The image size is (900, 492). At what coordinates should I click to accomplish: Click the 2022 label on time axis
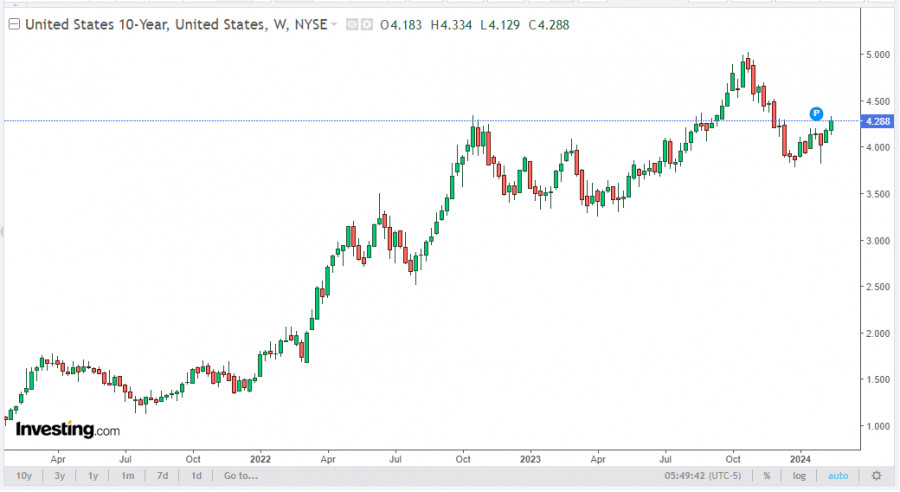pos(260,459)
